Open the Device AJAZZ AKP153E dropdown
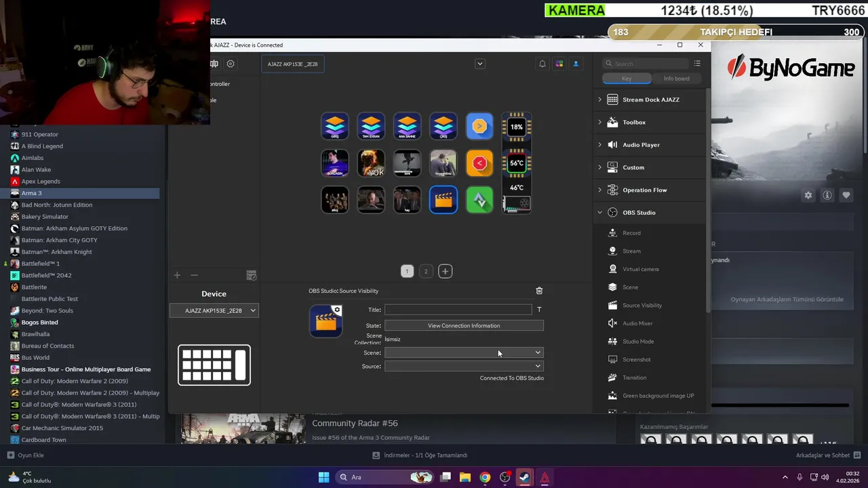868x488 pixels. point(214,310)
